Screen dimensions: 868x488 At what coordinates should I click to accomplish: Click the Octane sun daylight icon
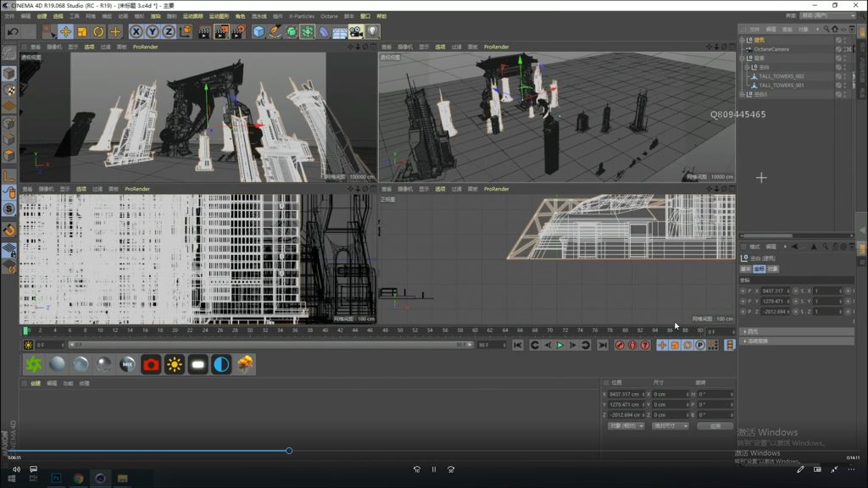click(x=175, y=364)
